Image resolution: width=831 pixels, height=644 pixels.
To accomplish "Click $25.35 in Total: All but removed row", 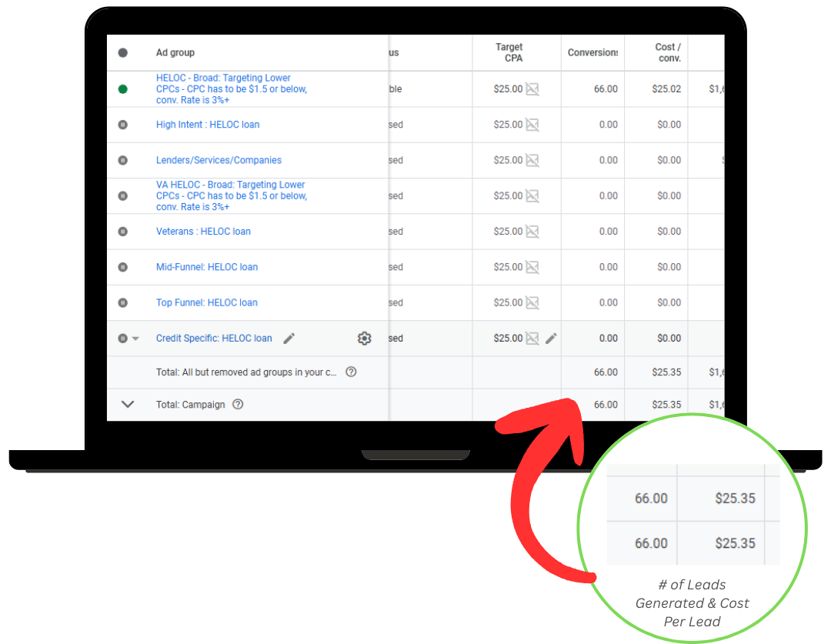I will coord(666,372).
